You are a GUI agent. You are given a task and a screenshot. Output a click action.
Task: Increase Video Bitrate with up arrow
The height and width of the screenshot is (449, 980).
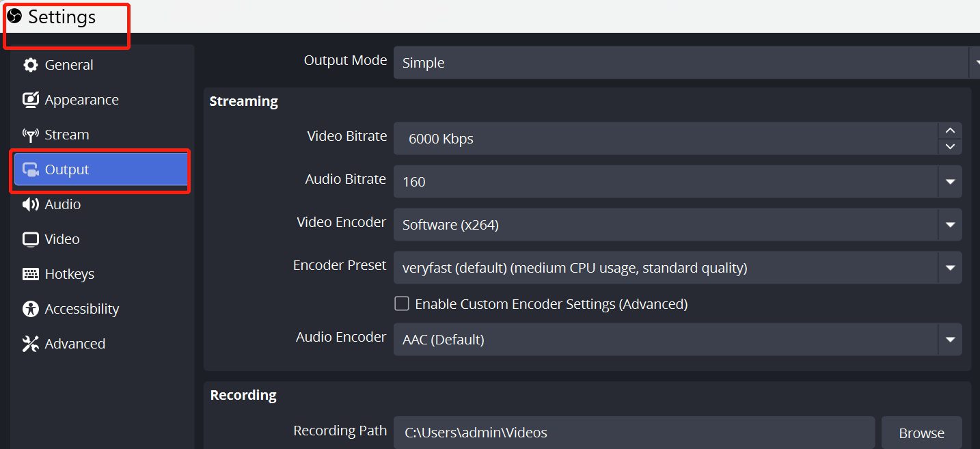[950, 131]
